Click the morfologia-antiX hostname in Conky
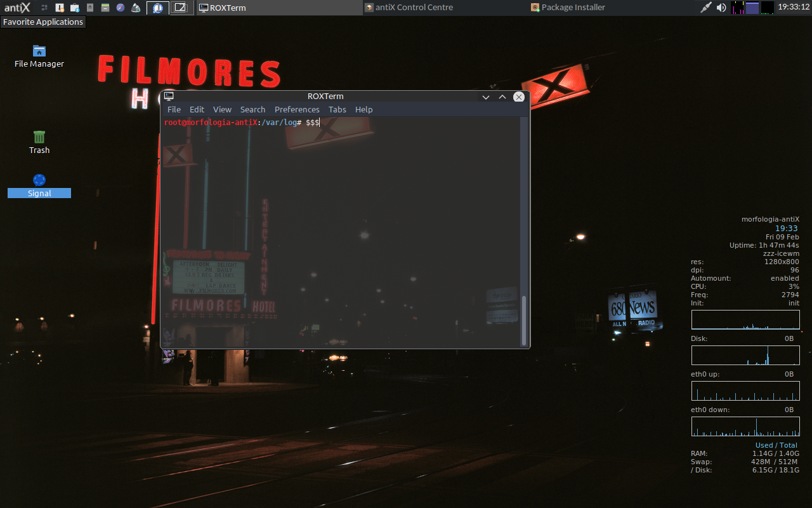This screenshot has width=812, height=508. coord(770,219)
